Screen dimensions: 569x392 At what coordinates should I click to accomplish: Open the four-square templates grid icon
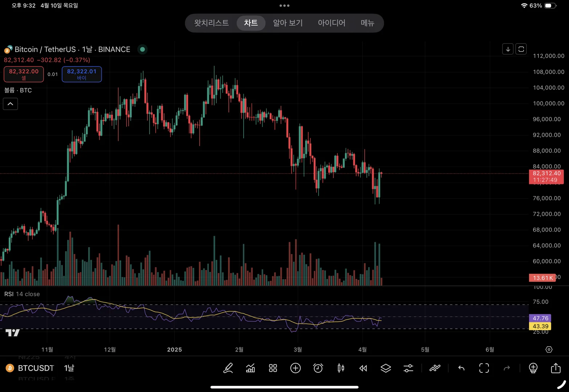pyautogui.click(x=273, y=368)
